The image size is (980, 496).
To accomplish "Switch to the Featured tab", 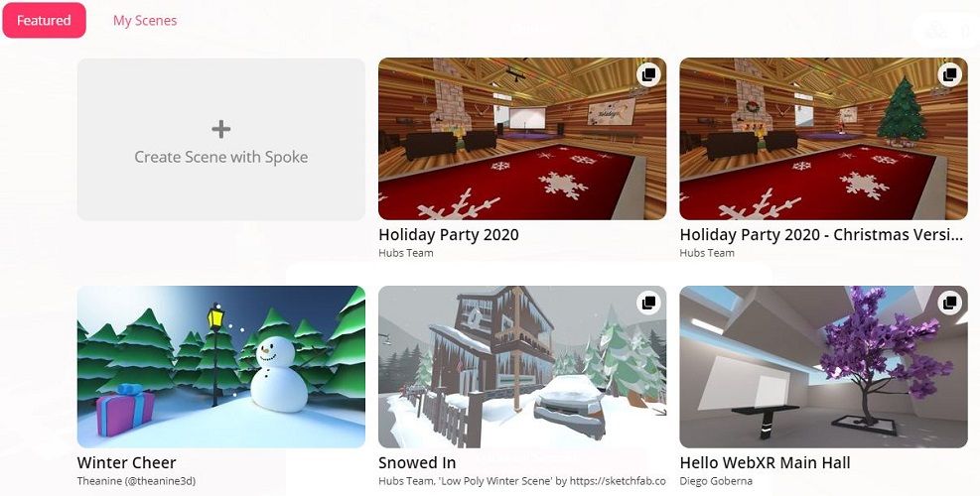I will click(44, 20).
